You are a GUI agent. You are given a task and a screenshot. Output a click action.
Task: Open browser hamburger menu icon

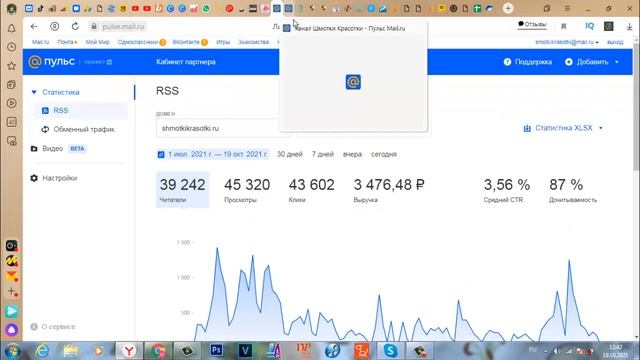tap(567, 8)
